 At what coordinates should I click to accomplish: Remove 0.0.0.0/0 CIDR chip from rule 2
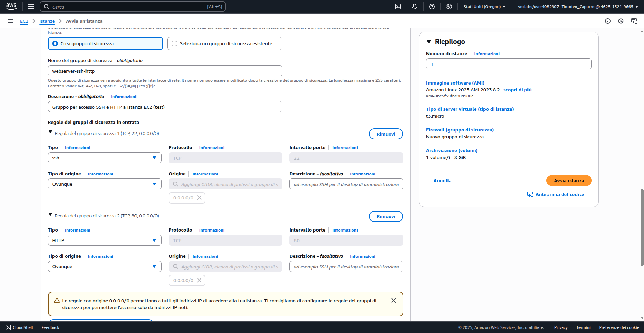(x=199, y=280)
